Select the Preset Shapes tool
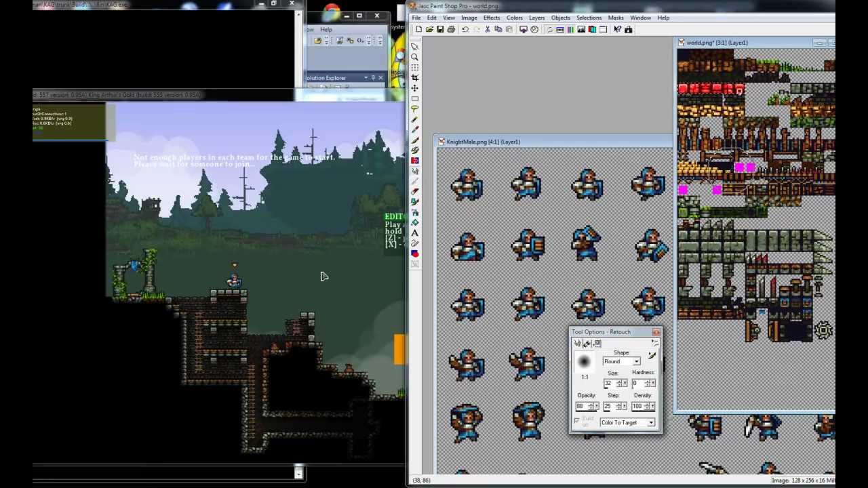Image resolution: width=868 pixels, height=488 pixels. point(415,253)
